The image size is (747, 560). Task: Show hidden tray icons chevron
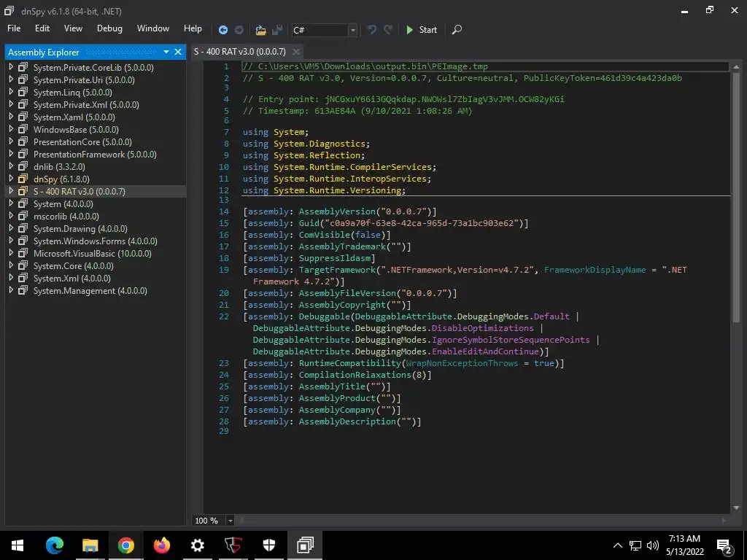(617, 545)
